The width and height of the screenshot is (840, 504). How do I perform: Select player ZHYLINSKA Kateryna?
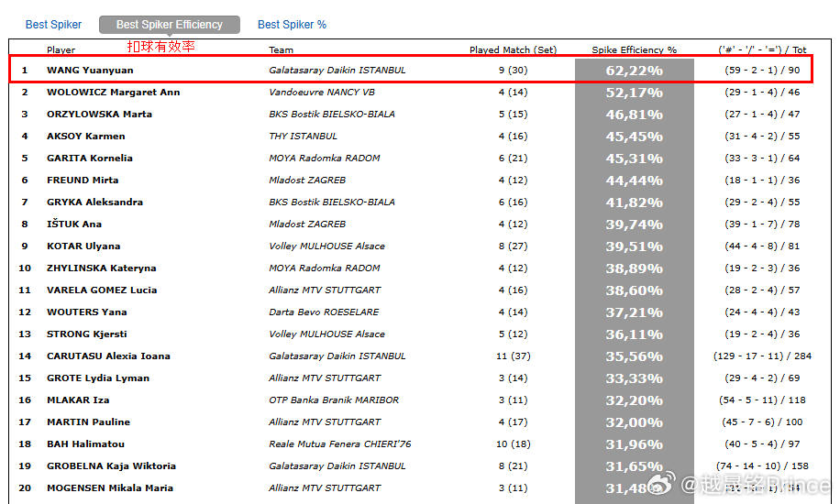(x=101, y=268)
